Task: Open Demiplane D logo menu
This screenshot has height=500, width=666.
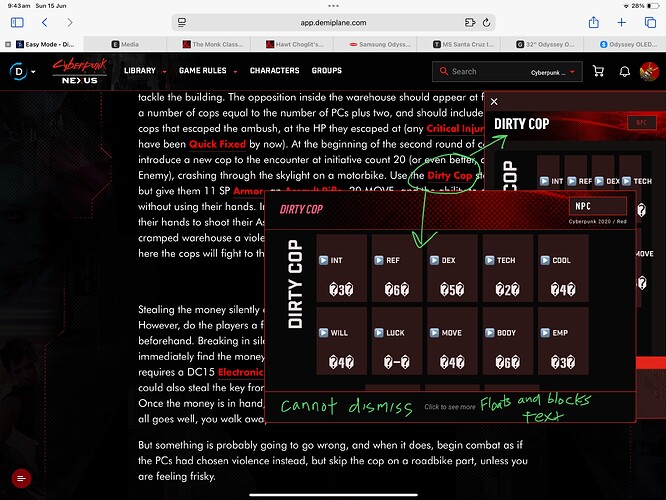Action: pyautogui.click(x=22, y=71)
